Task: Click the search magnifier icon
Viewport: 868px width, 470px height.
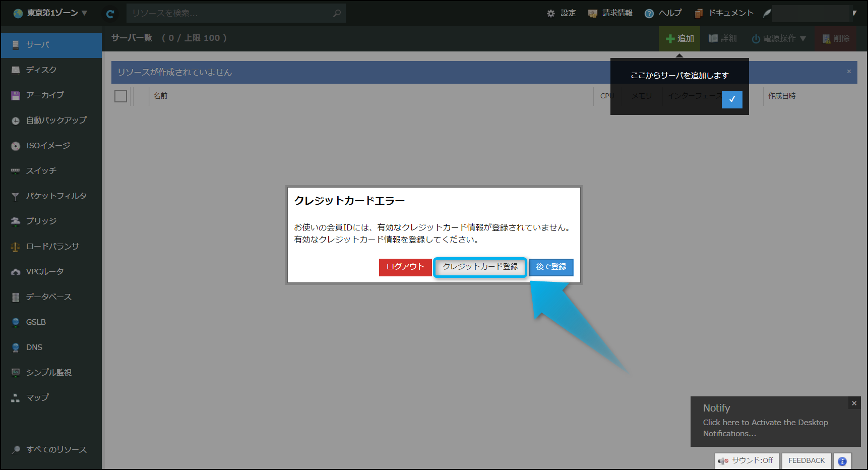Action: (x=337, y=13)
